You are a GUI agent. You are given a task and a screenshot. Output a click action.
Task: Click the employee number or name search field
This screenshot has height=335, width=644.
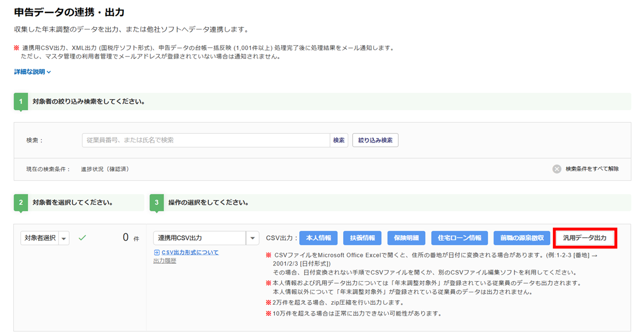tap(206, 140)
